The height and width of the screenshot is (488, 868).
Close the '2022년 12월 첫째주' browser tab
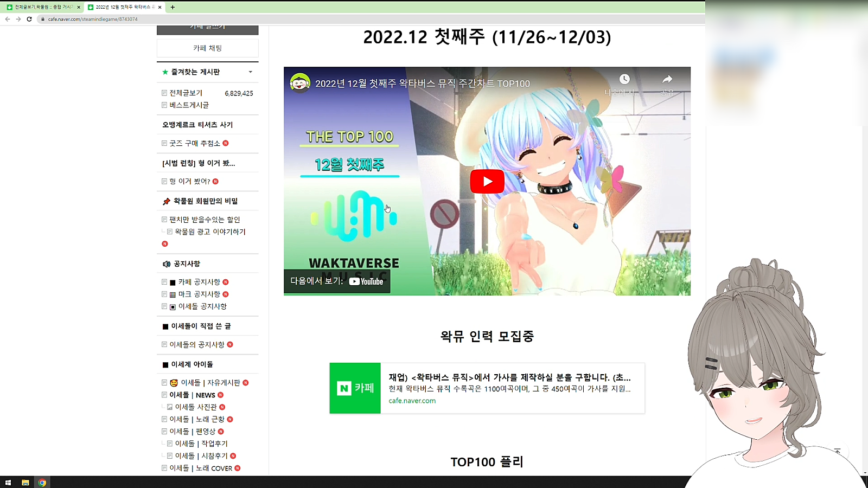(160, 7)
